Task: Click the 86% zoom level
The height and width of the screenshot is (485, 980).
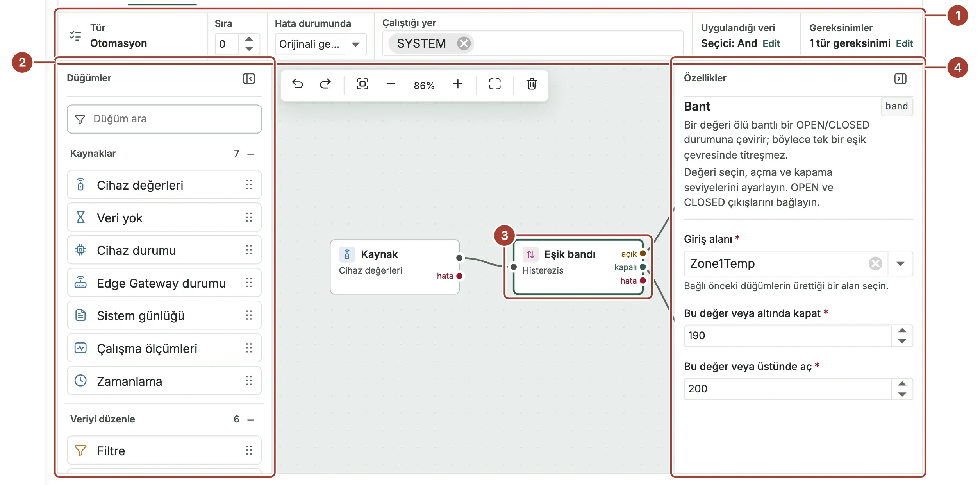Action: click(x=424, y=85)
